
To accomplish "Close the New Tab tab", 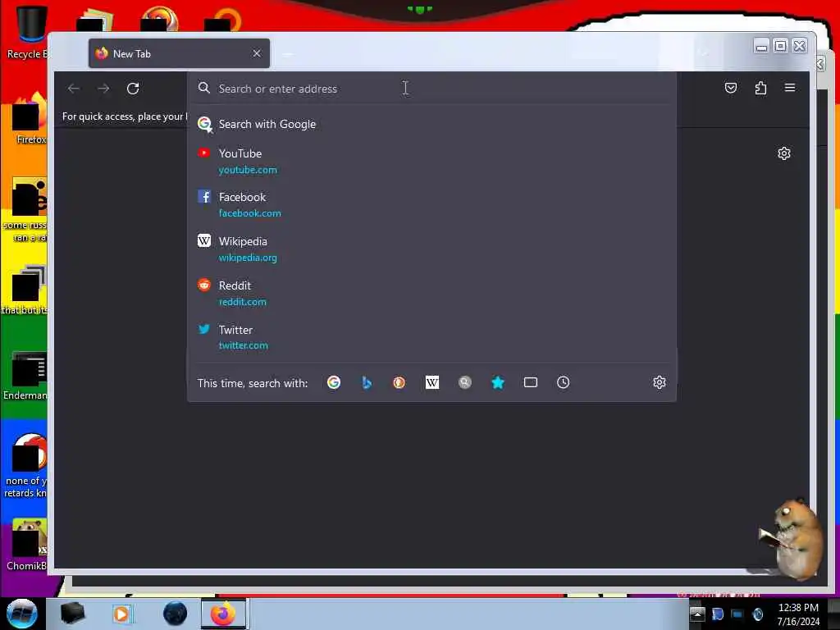I will 257,53.
